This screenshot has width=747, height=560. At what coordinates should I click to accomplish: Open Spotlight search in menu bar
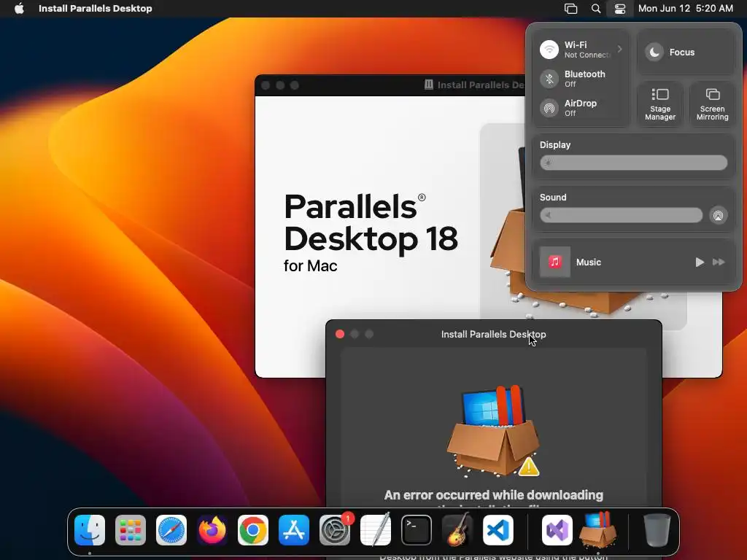tap(596, 9)
